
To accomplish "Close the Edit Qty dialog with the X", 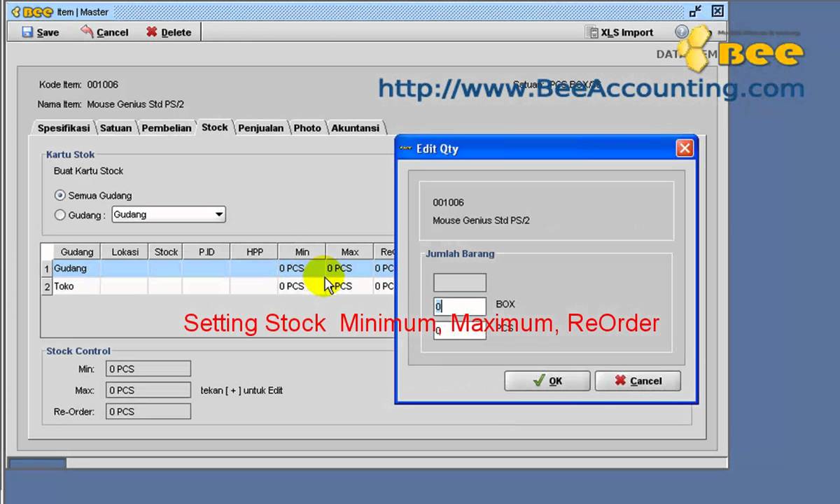I will [x=685, y=148].
